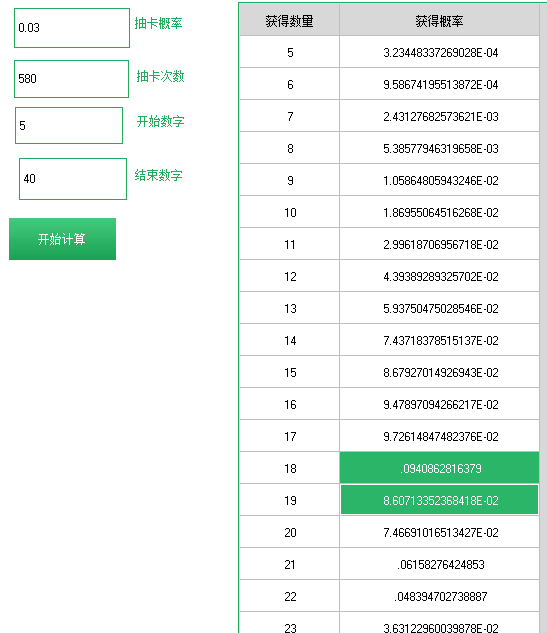This screenshot has height=633, width=547.
Task: Select quantity cell 10 in table
Action: tap(289, 212)
